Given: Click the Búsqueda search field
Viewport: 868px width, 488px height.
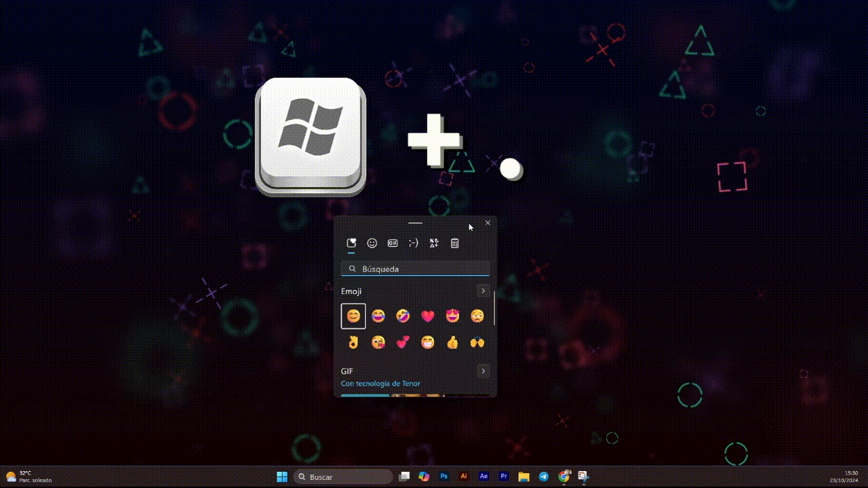Looking at the screenshot, I should [x=415, y=268].
